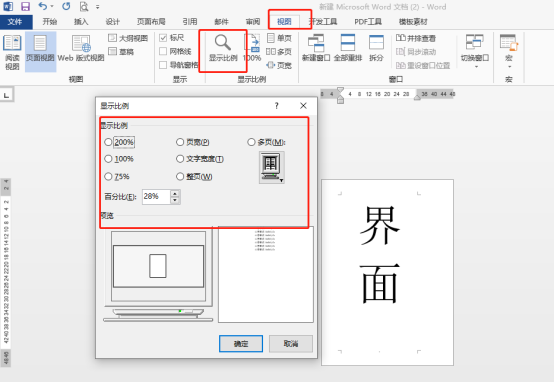Click 新建窗口 new window icon
The width and height of the screenshot is (554, 383).
tap(316, 48)
